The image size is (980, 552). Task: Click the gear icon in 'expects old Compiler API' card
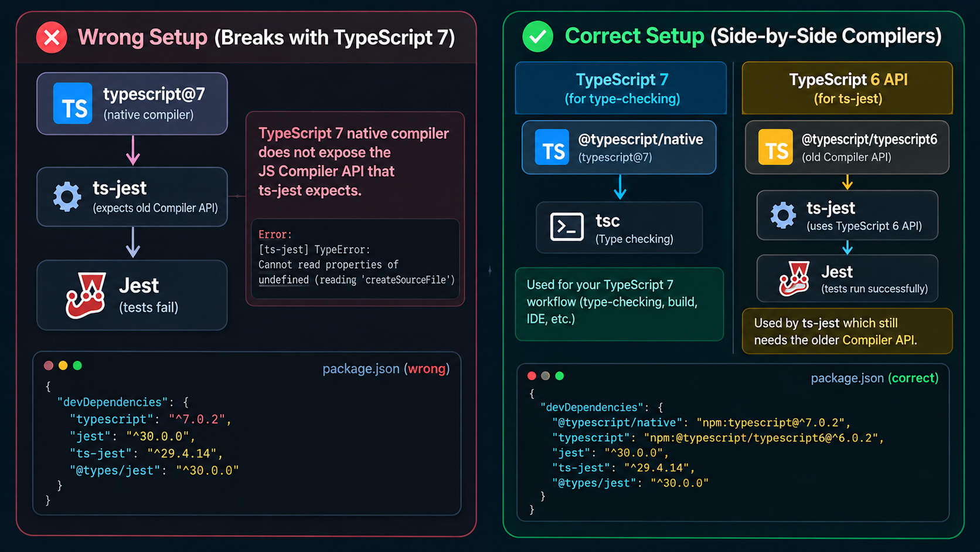pyautogui.click(x=67, y=197)
